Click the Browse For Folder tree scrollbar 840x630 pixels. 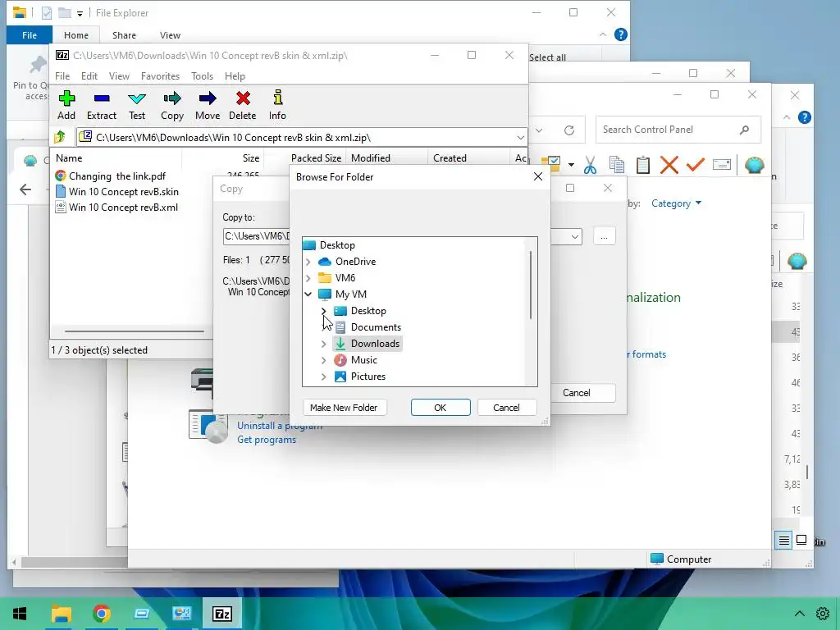coord(531,285)
